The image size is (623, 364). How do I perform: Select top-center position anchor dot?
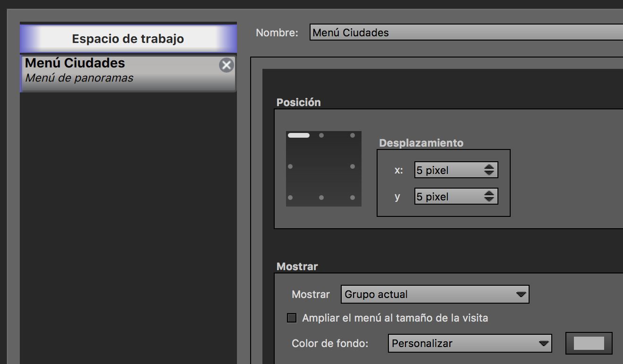coord(321,135)
